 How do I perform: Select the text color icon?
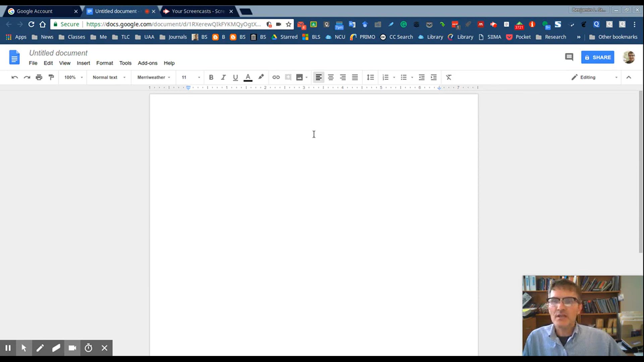248,78
